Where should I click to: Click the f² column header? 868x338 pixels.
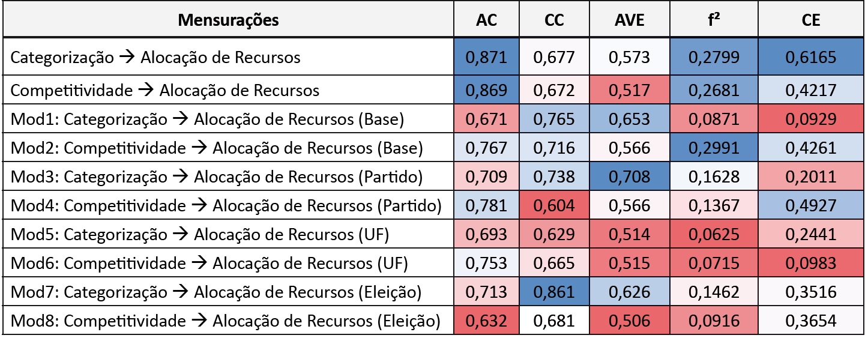pos(713,20)
